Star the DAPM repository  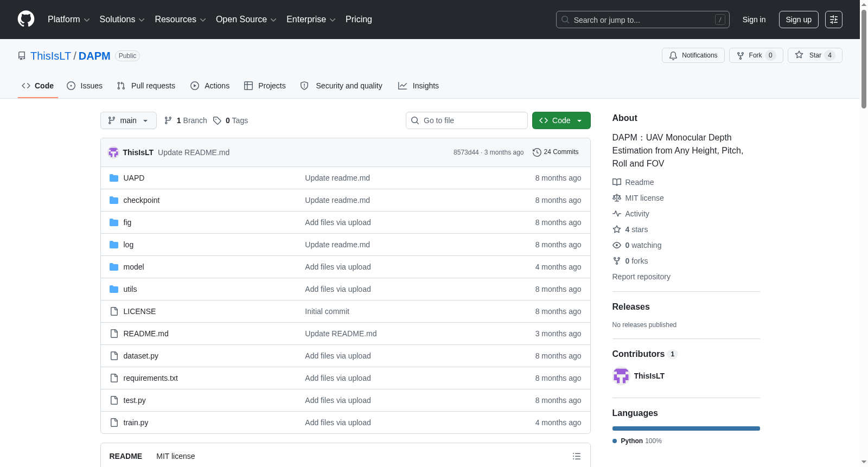pos(815,55)
